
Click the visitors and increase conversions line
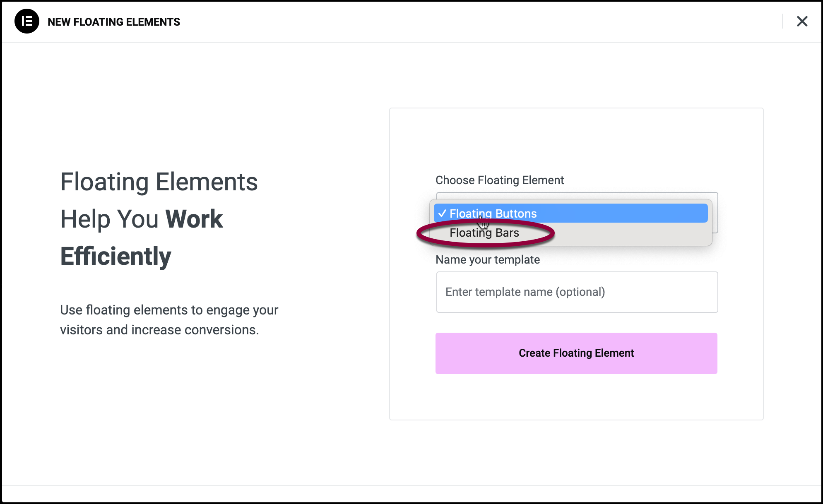159,330
